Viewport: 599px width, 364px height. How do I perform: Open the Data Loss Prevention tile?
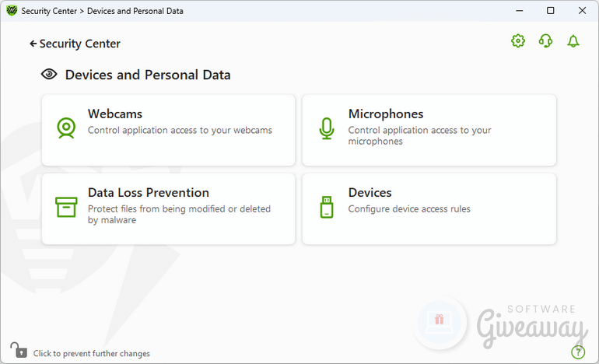[x=169, y=209]
